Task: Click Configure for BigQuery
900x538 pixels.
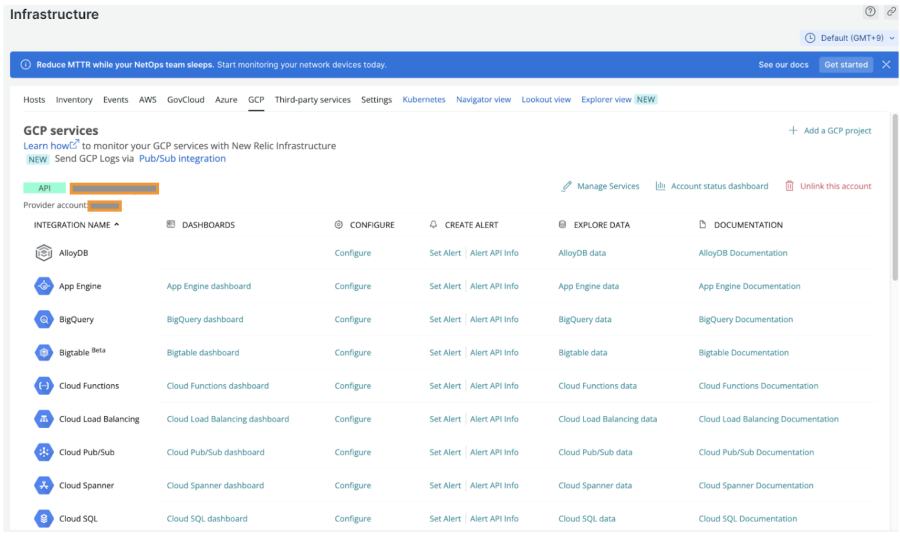Action: [x=352, y=319]
